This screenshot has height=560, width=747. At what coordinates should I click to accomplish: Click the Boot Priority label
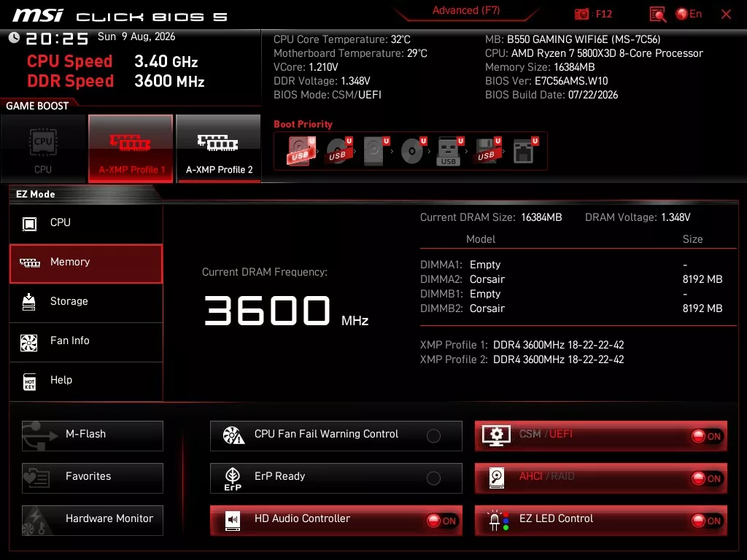pos(303,124)
